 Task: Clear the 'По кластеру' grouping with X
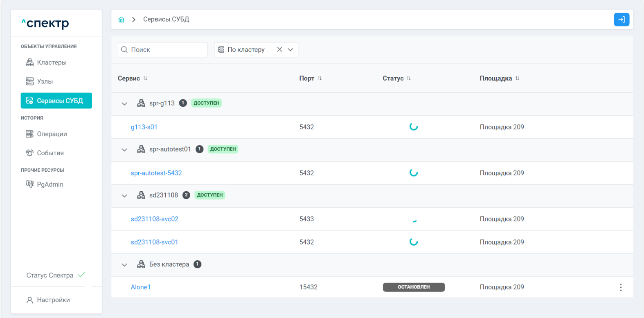279,49
